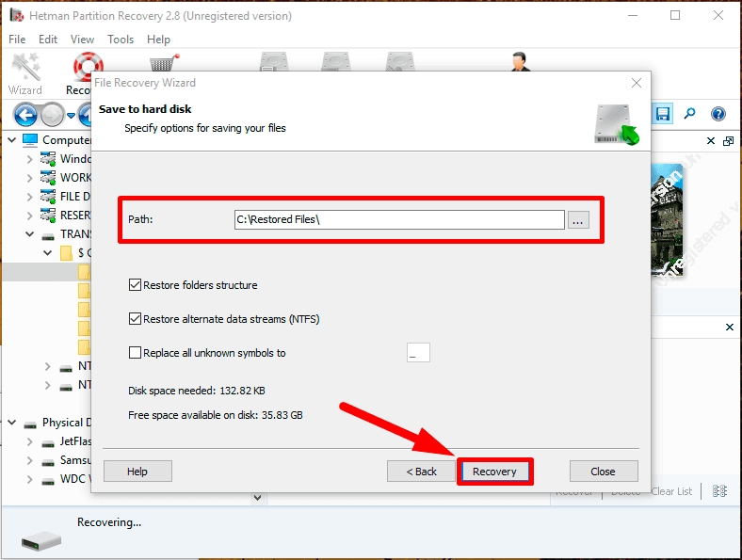
Task: Open the Tools menu
Action: point(121,40)
